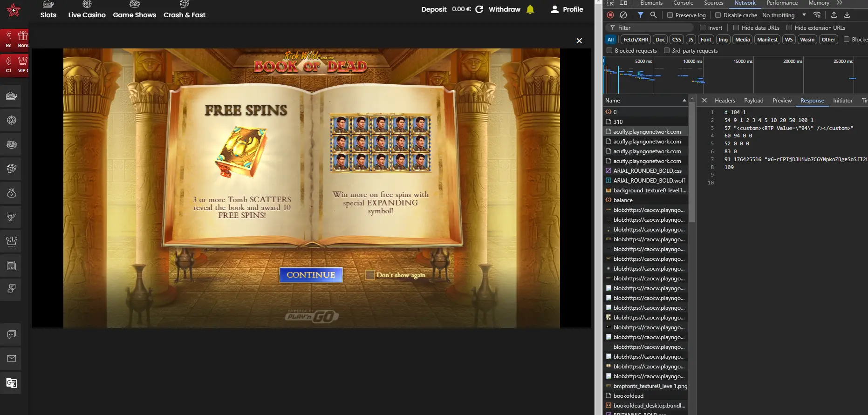The image size is (868, 415).
Task: Select WS request type filter
Action: point(789,40)
